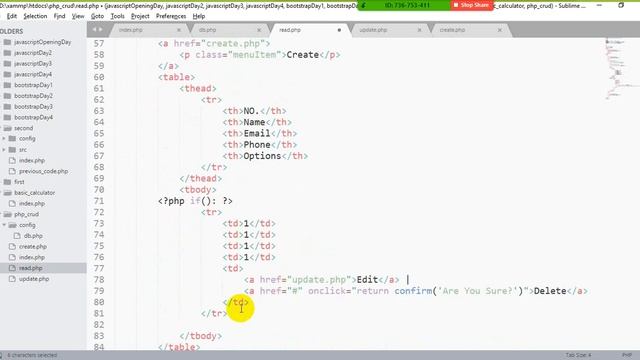Click the unsaved dot on read.php tab
This screenshot has width=640, height=360.
point(339,30)
